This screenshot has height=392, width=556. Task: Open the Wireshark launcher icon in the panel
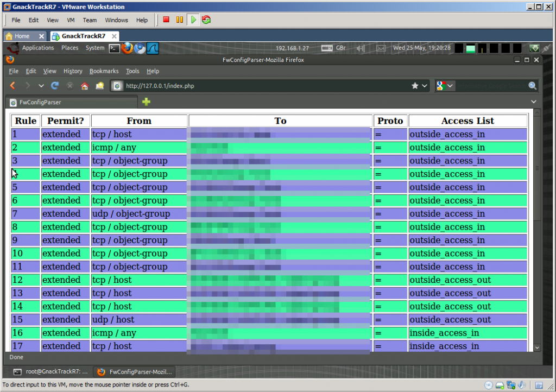click(153, 48)
